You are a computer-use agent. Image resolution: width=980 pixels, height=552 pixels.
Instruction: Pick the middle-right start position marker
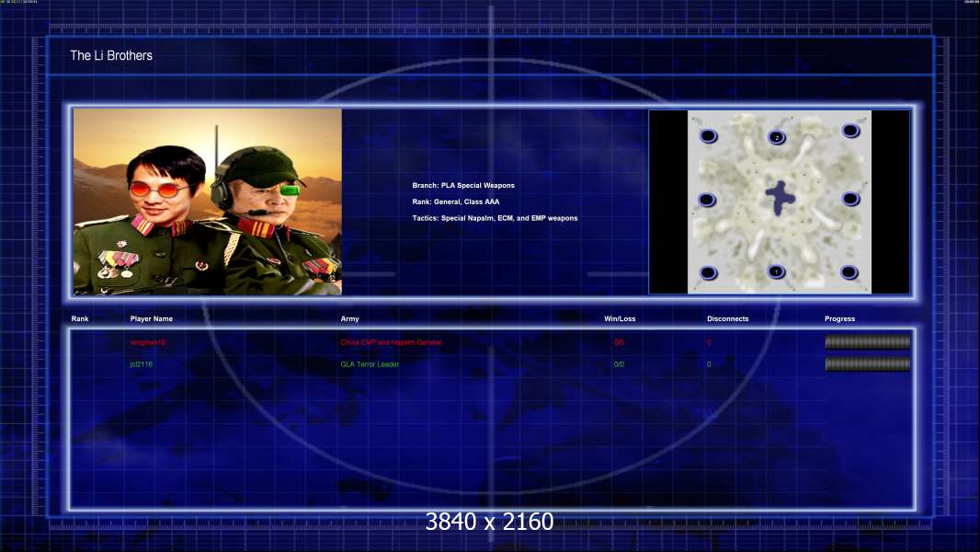850,199
